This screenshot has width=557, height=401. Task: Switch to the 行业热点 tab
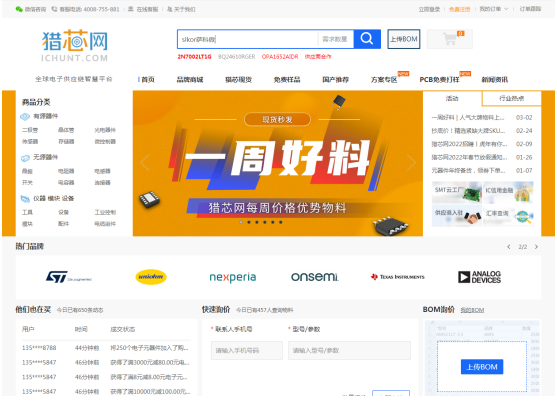pyautogui.click(x=512, y=98)
